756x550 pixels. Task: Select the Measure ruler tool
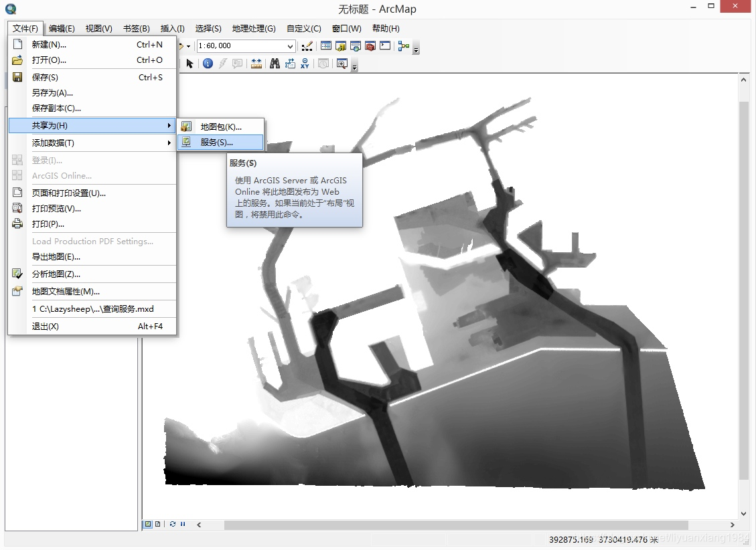[256, 64]
